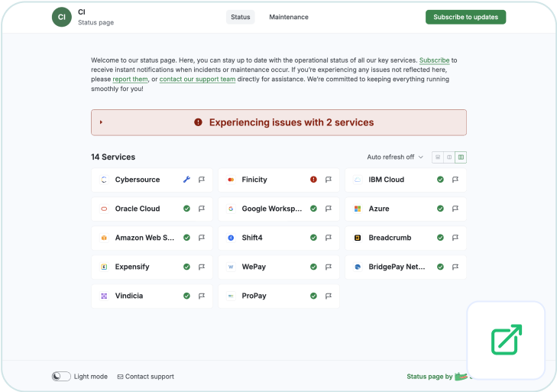Image resolution: width=557 pixels, height=392 pixels.
Task: Open the Finicity service name
Action: click(x=254, y=180)
